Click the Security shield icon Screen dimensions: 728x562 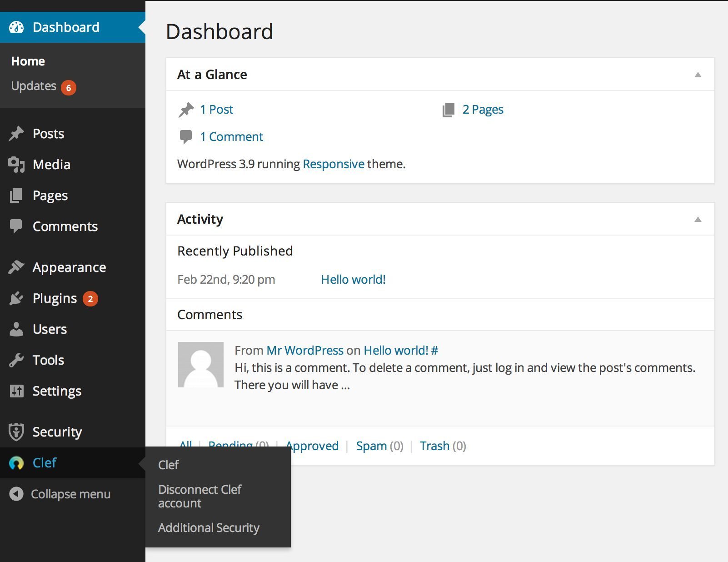[16, 432]
